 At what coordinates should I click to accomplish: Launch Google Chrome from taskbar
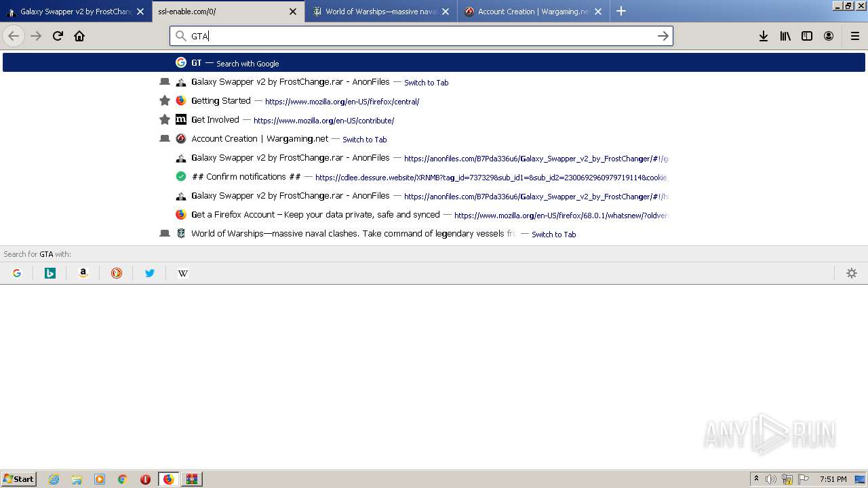(123, 479)
